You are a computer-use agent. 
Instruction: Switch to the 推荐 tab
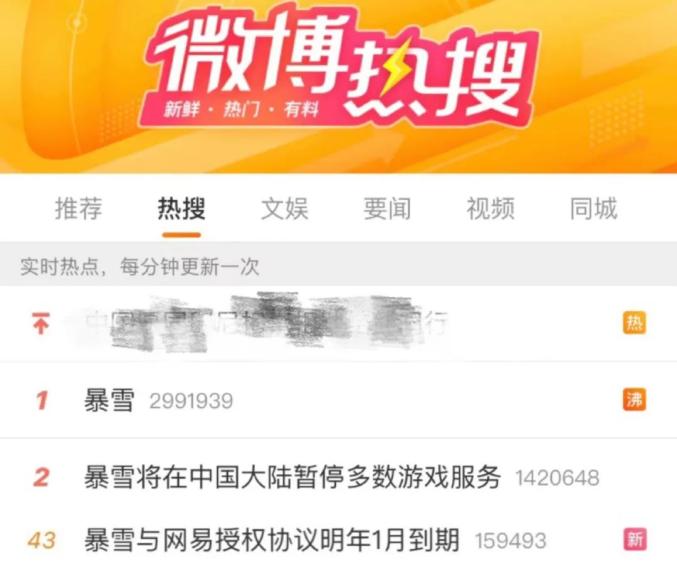(78, 209)
